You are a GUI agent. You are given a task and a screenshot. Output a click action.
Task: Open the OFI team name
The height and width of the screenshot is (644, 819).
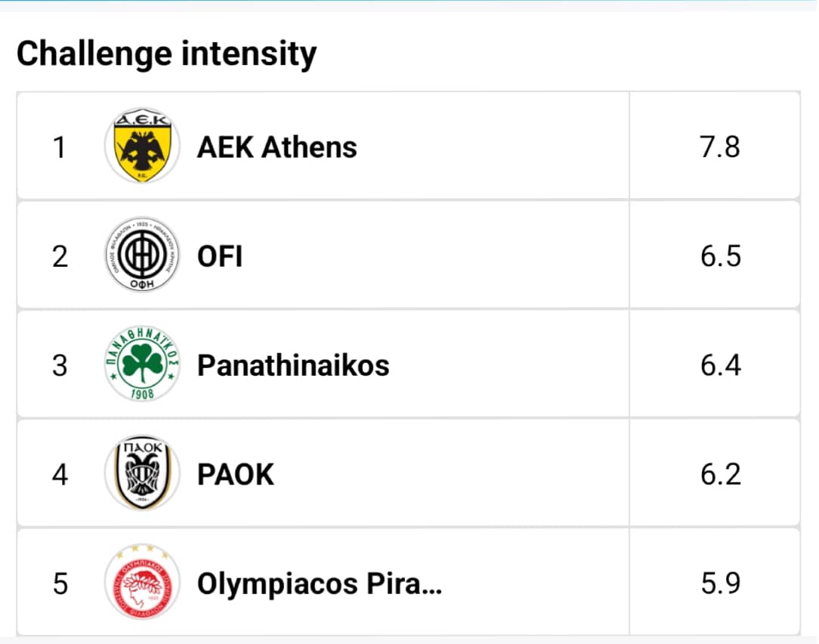coord(220,256)
